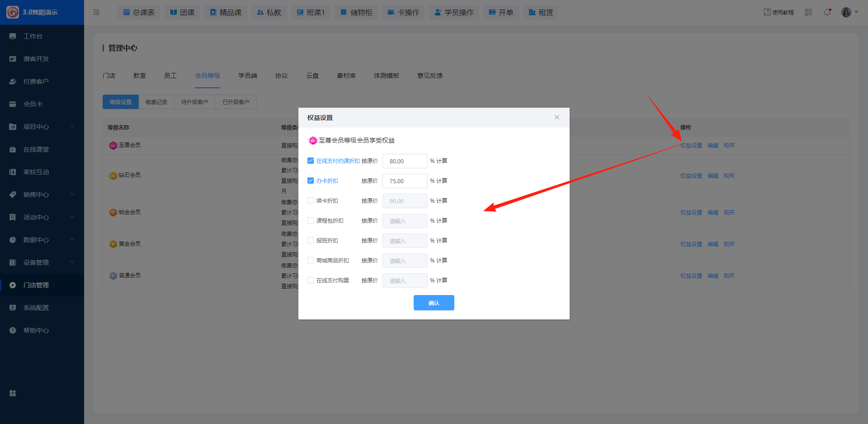Click the notification bell icon
Image resolution: width=868 pixels, height=424 pixels.
[x=827, y=12]
